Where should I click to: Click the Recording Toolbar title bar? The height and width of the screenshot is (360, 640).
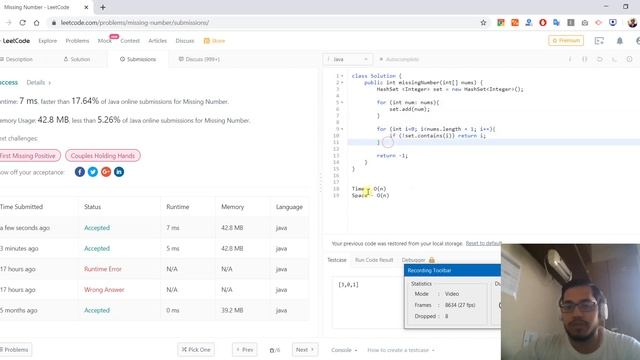click(x=453, y=270)
